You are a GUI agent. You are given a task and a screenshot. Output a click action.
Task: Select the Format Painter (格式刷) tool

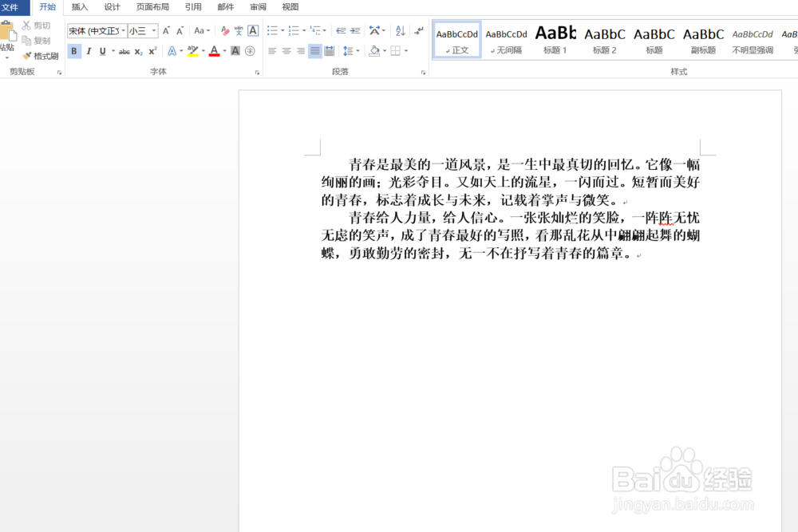click(x=41, y=56)
